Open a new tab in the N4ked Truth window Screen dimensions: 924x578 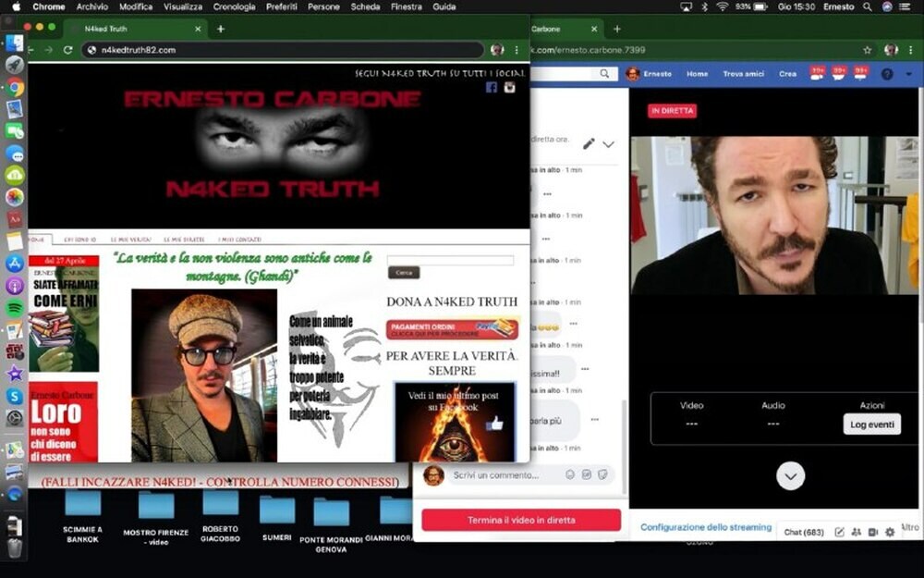pyautogui.click(x=221, y=29)
